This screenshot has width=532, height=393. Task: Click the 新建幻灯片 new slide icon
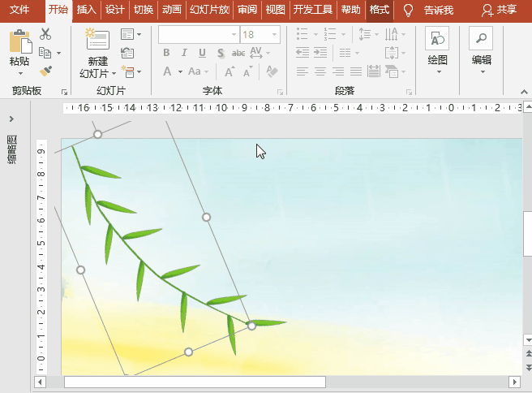[x=97, y=39]
